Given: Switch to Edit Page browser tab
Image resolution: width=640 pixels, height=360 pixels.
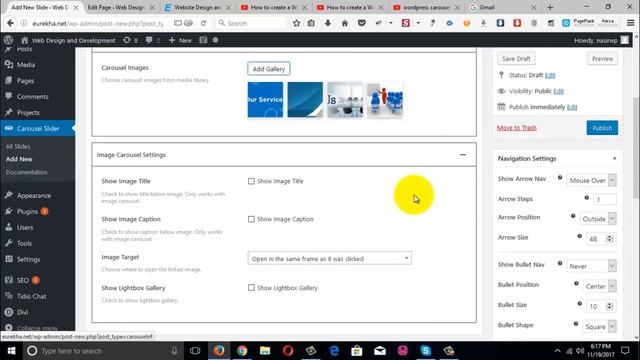Looking at the screenshot, I should (121, 7).
